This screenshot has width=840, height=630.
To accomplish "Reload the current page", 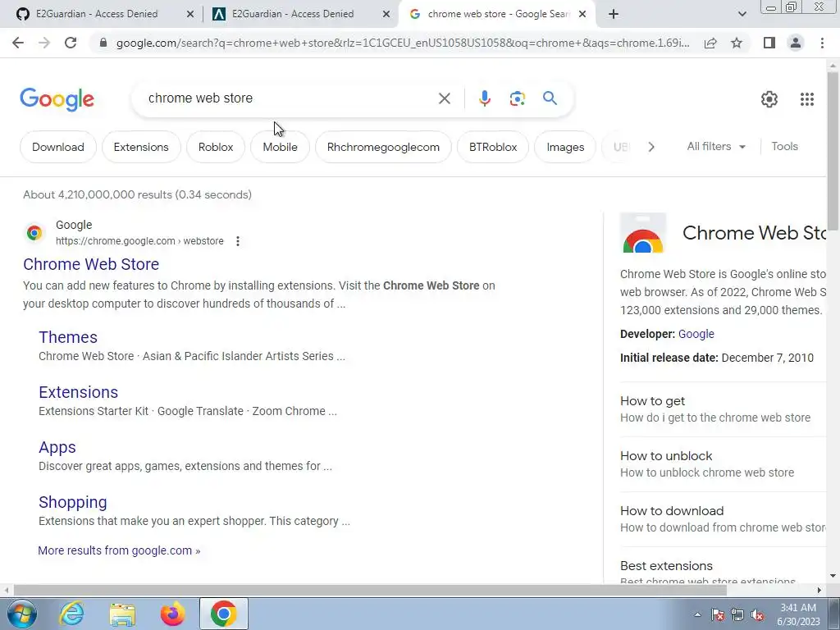I will [x=71, y=43].
